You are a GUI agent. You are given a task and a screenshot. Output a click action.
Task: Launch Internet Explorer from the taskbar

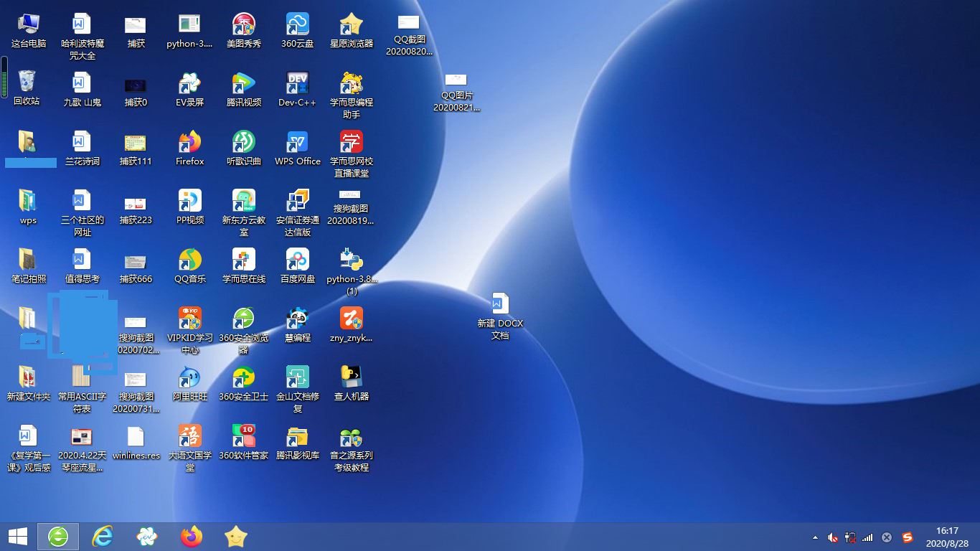pos(103,536)
